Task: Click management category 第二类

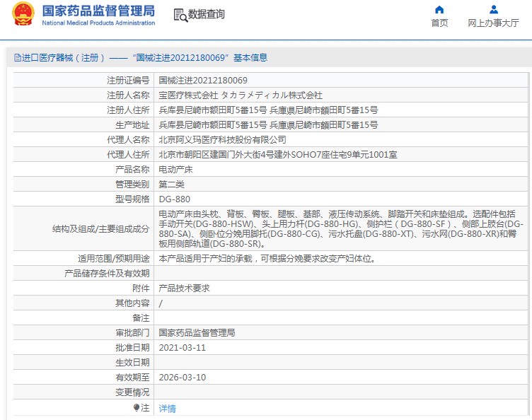Action: pos(172,185)
